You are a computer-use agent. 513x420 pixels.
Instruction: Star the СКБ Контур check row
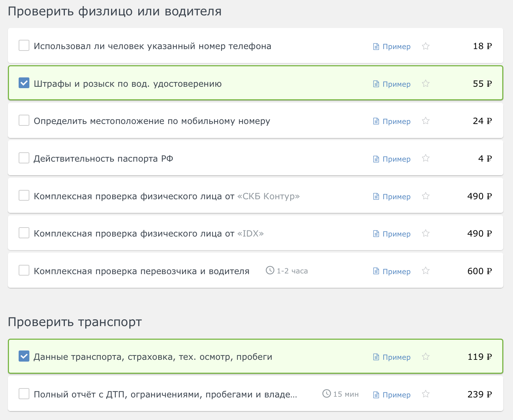pos(426,196)
